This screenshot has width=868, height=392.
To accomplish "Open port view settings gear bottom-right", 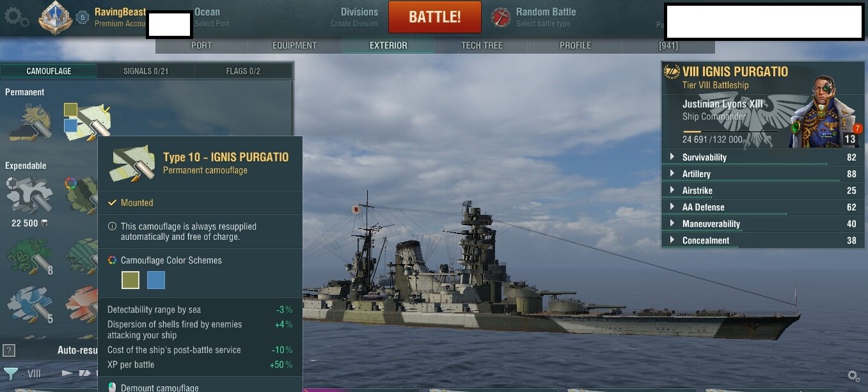I will pyautogui.click(x=853, y=376).
